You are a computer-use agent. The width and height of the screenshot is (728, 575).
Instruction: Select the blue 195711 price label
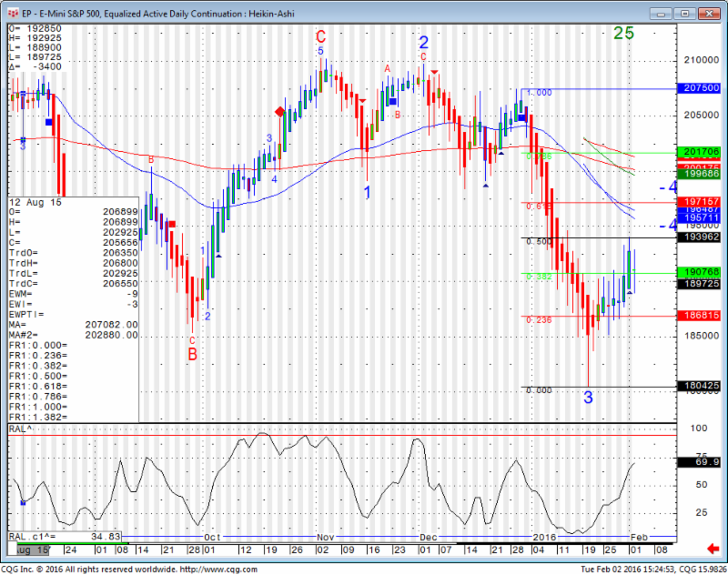pyautogui.click(x=699, y=218)
